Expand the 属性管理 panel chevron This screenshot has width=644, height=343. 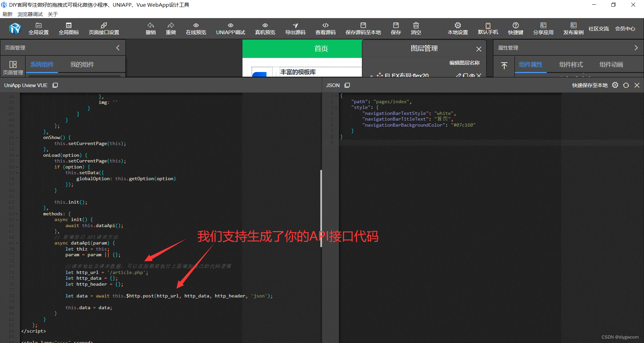pyautogui.click(x=636, y=48)
